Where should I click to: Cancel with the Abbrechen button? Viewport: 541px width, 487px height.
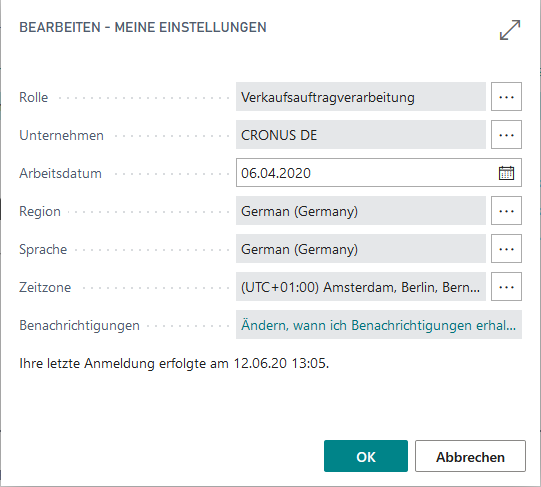pos(470,456)
